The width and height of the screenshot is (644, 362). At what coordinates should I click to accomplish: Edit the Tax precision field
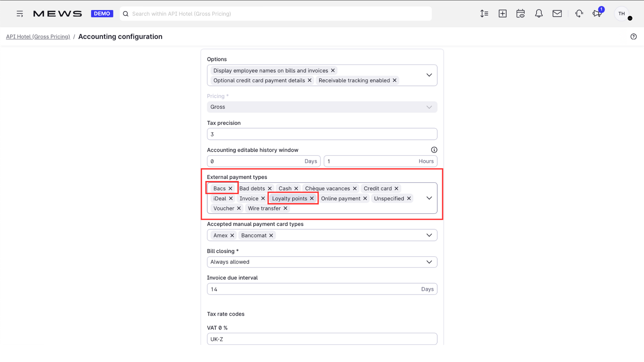(322, 134)
